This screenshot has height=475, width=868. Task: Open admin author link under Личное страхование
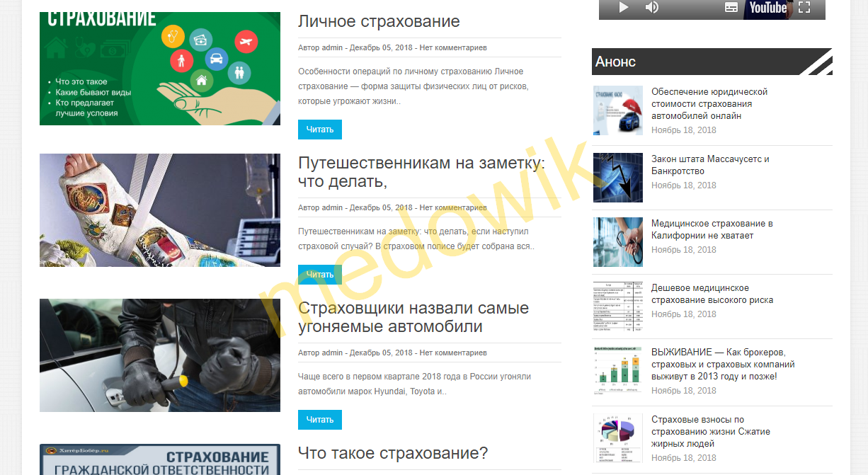(332, 47)
